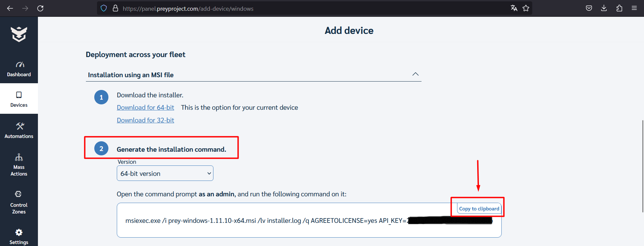Collapse the Installation using an MSI file section
This screenshot has width=644, height=246.
tap(415, 74)
